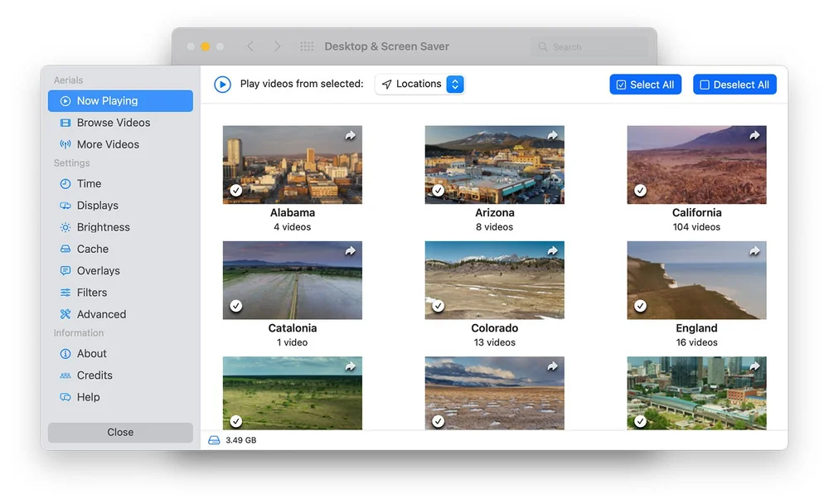Click the Search field in background window
The width and height of the screenshot is (829, 504).
(x=589, y=46)
